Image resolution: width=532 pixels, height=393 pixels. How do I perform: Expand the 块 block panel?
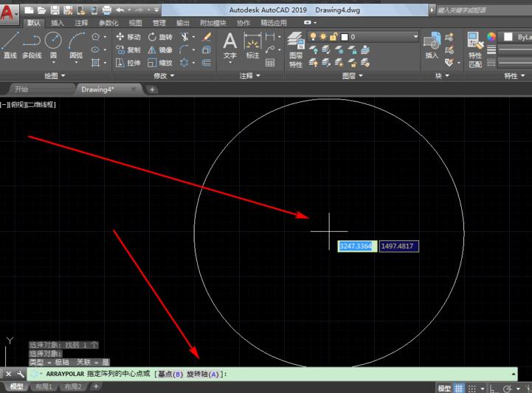point(442,76)
